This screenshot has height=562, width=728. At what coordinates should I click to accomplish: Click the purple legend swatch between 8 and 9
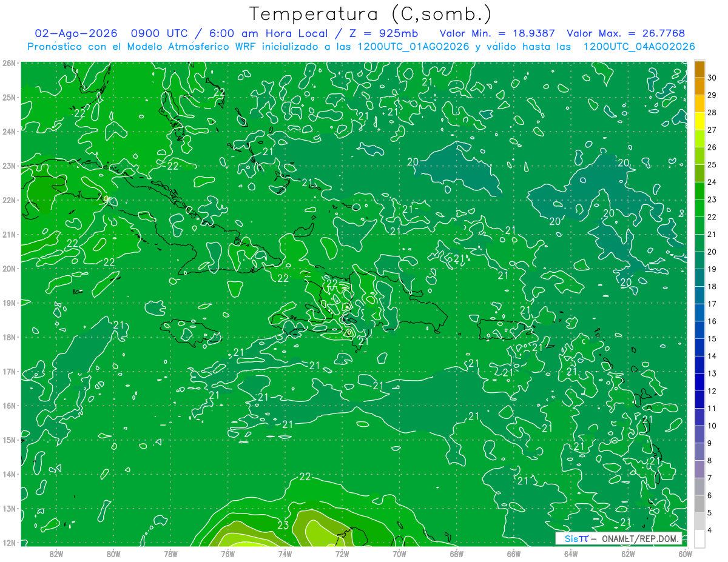point(699,452)
